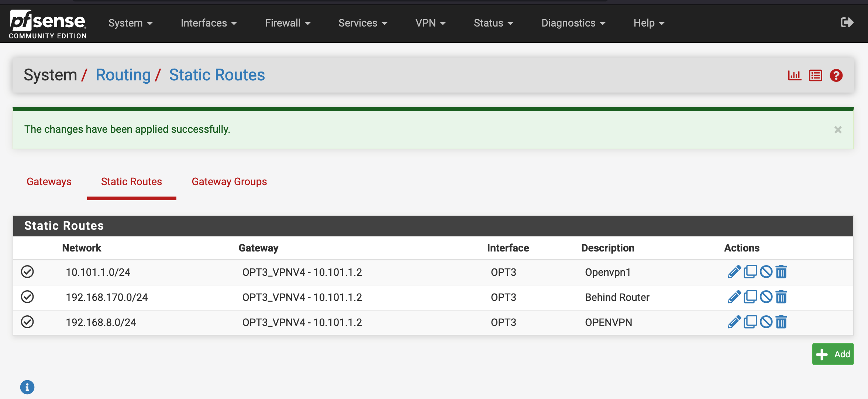Toggle status check of 192.168.8.0/24 row
Image resolution: width=868 pixels, height=399 pixels.
(x=27, y=322)
